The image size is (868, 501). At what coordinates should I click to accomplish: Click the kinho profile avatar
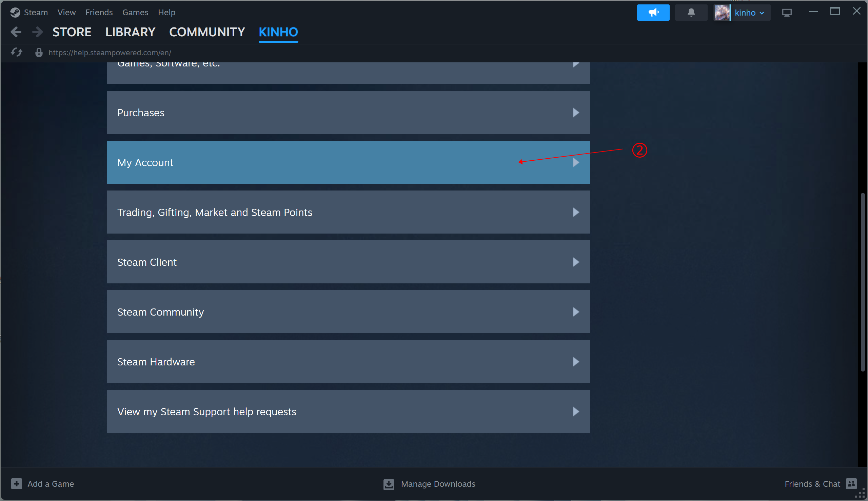722,13
